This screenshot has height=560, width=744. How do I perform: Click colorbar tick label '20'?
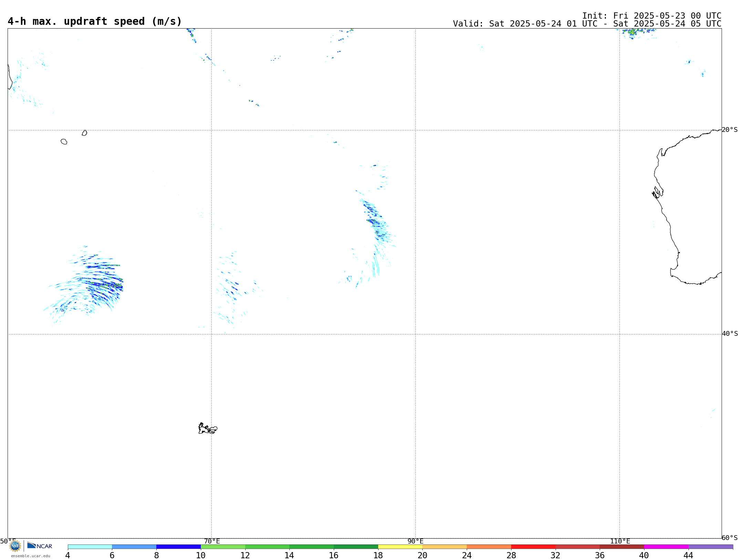(423, 555)
